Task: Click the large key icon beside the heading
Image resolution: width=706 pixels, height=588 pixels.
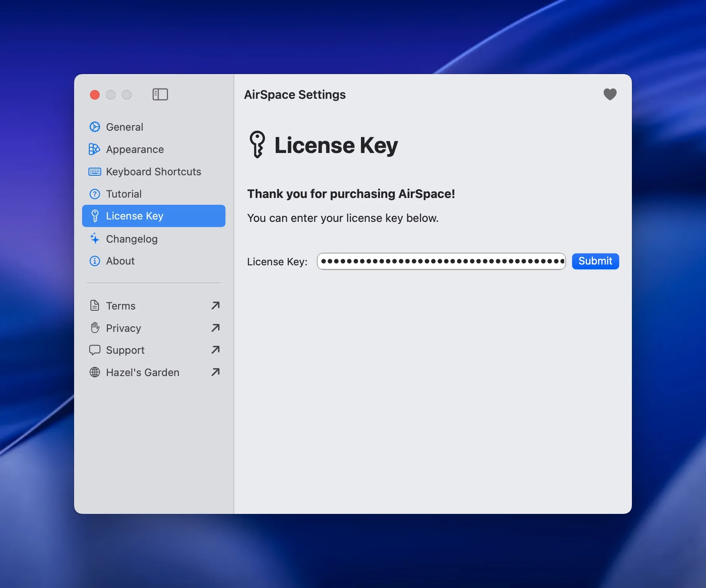Action: 257,144
